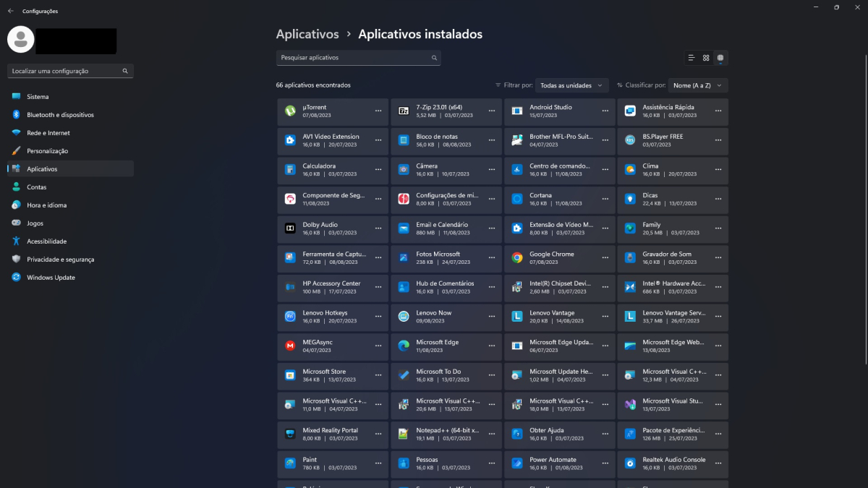
Task: Click the user profile avatar
Action: [x=20, y=40]
